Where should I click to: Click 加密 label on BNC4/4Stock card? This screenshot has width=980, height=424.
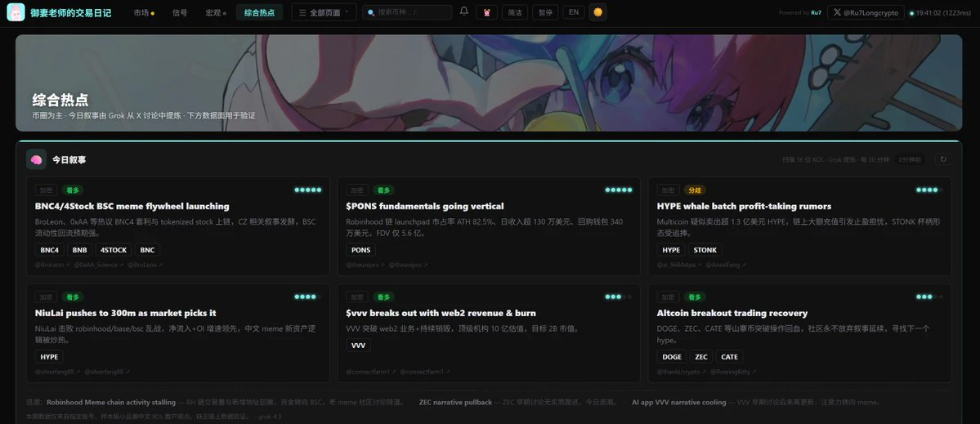47,190
